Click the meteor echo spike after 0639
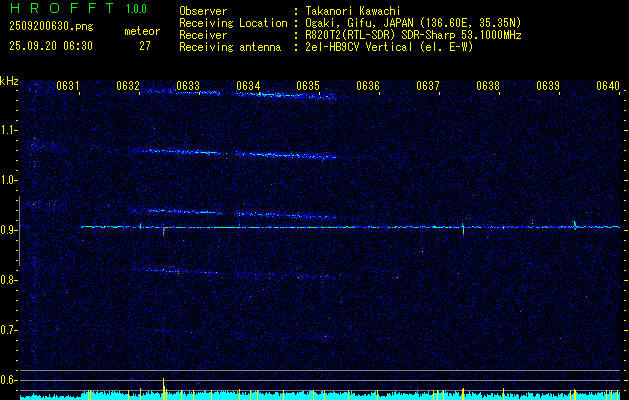 click(x=575, y=225)
